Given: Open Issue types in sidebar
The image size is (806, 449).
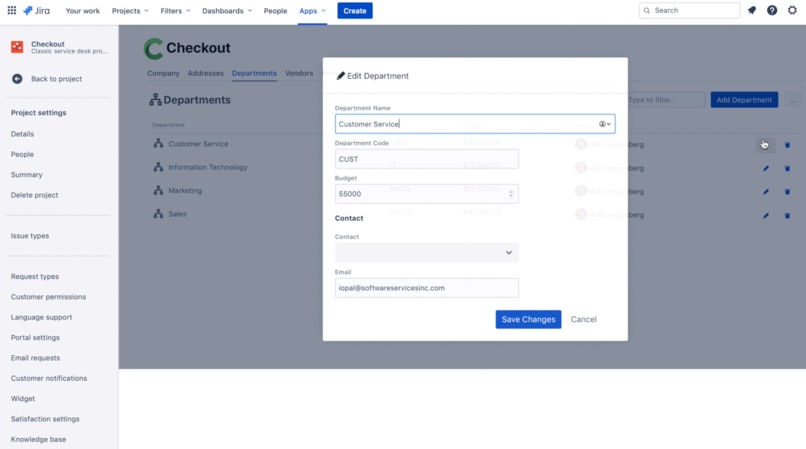Looking at the screenshot, I should (30, 236).
